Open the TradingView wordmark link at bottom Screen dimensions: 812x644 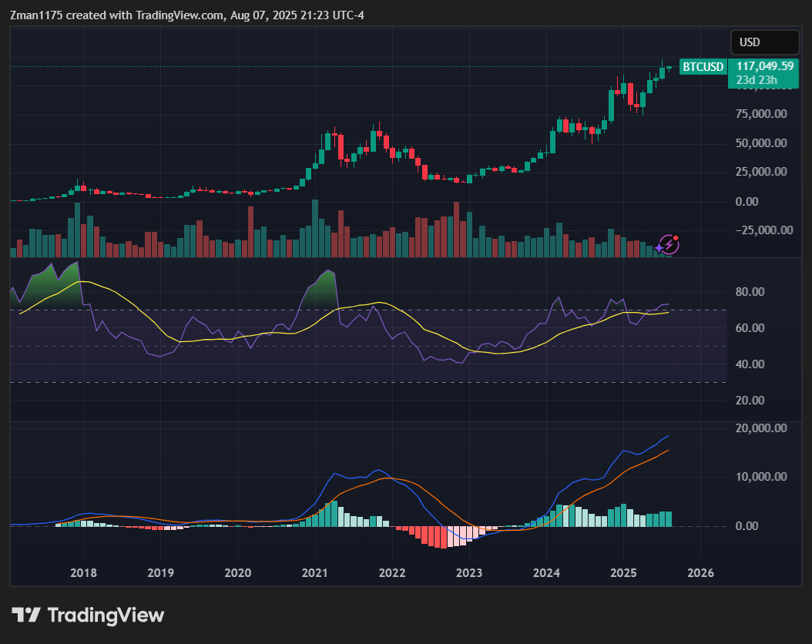pyautogui.click(x=105, y=615)
